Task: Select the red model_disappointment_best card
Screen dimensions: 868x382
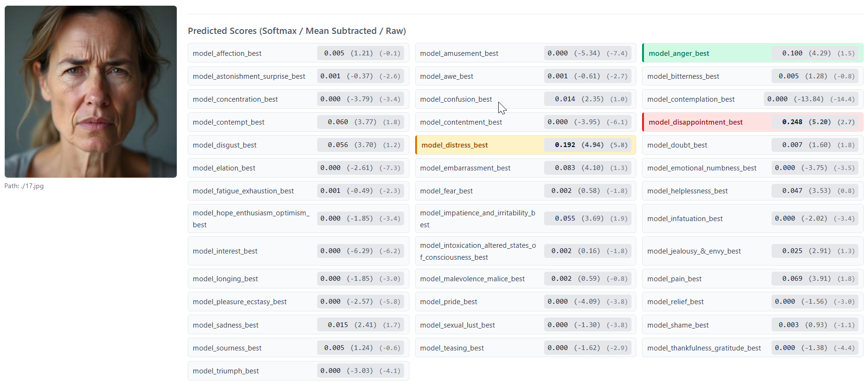Action: click(x=752, y=122)
